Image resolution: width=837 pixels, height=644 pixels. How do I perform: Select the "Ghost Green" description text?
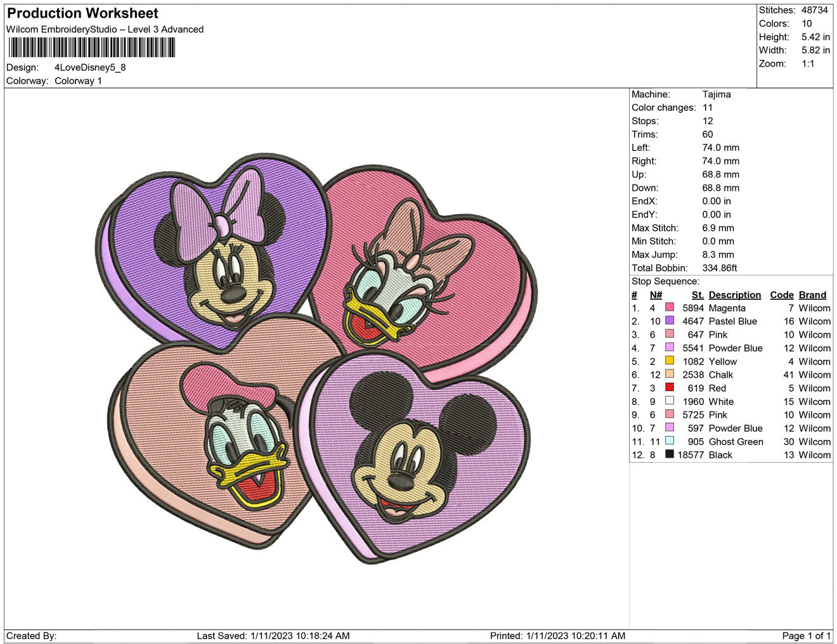(x=736, y=441)
